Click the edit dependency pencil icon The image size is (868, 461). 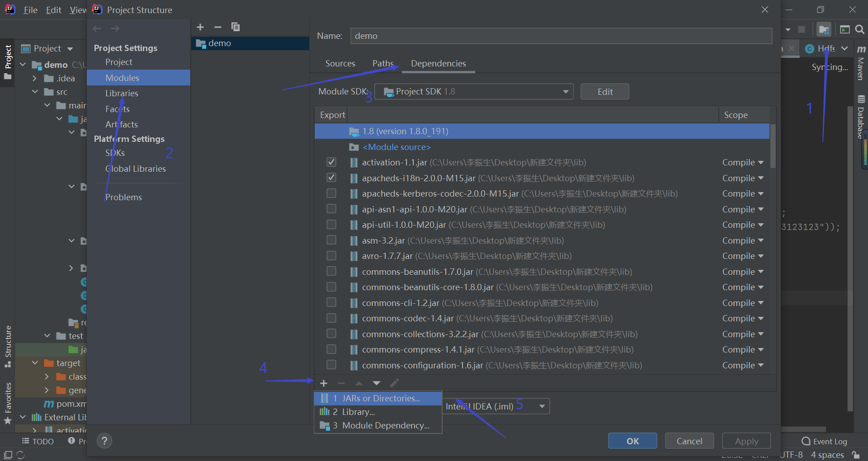click(x=394, y=383)
